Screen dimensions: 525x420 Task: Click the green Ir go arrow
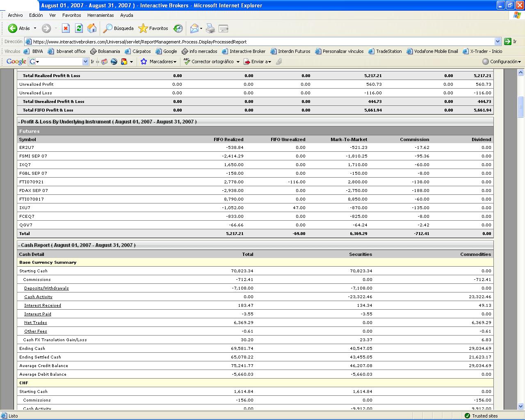[x=508, y=41]
